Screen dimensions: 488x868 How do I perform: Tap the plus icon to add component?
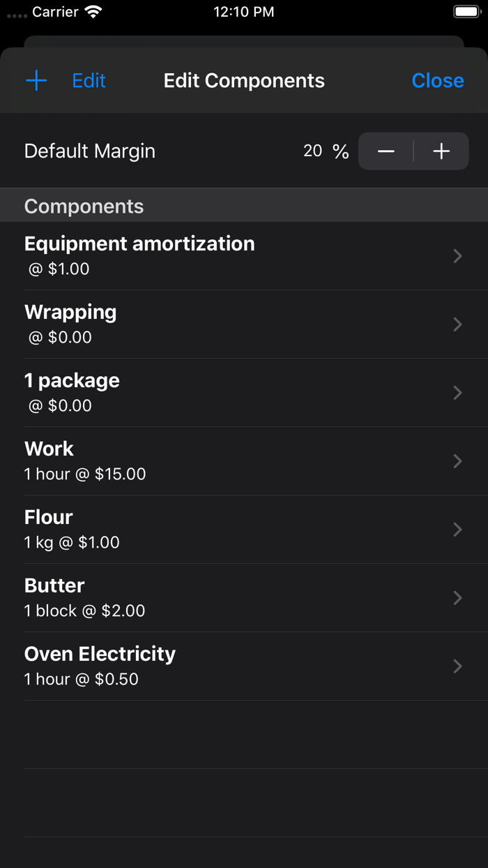pos(36,81)
